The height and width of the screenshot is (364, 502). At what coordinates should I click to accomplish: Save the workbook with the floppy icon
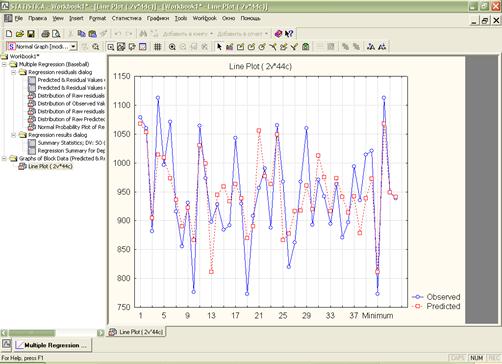point(31,34)
